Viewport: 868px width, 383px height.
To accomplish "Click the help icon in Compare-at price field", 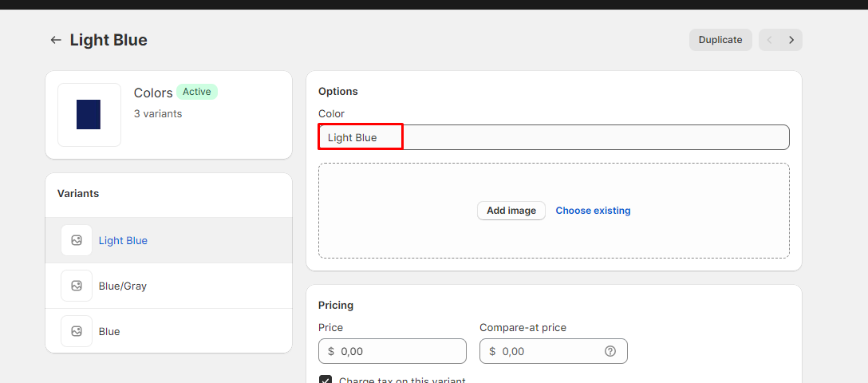I will pyautogui.click(x=610, y=351).
